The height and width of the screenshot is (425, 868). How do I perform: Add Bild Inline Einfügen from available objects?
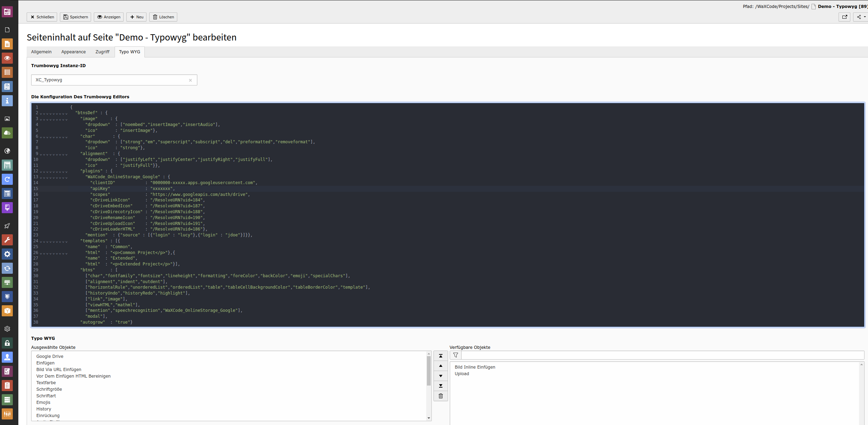[x=475, y=367]
